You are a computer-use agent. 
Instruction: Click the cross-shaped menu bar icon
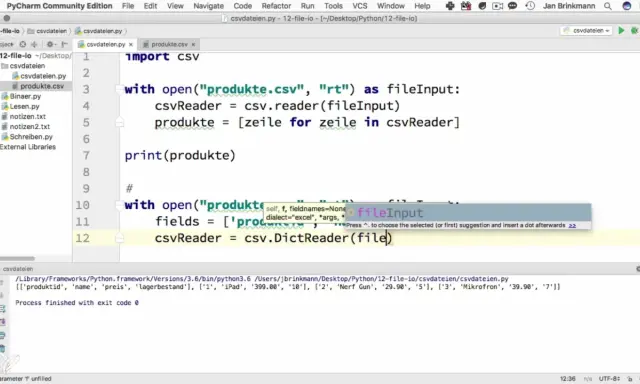click(450, 6)
